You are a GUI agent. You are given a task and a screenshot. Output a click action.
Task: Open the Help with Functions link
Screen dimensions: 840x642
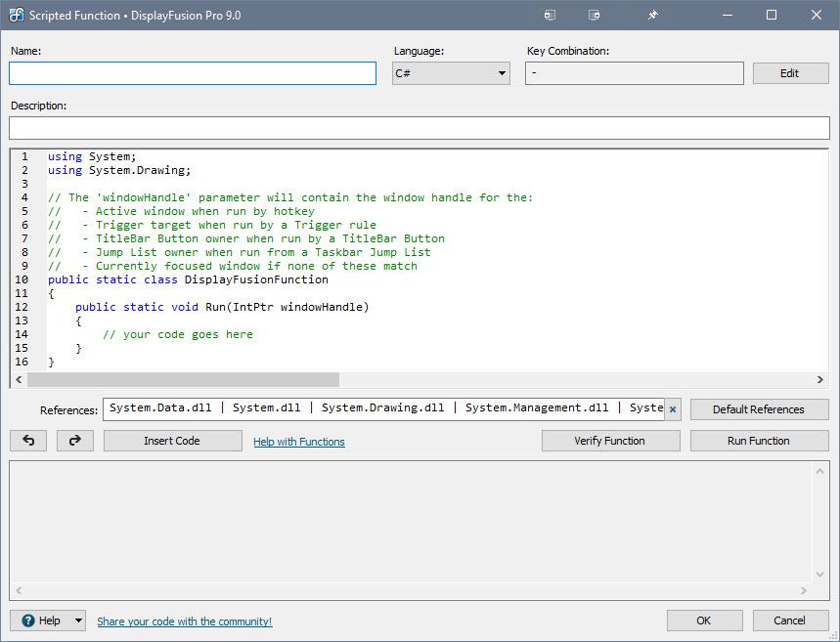(299, 442)
